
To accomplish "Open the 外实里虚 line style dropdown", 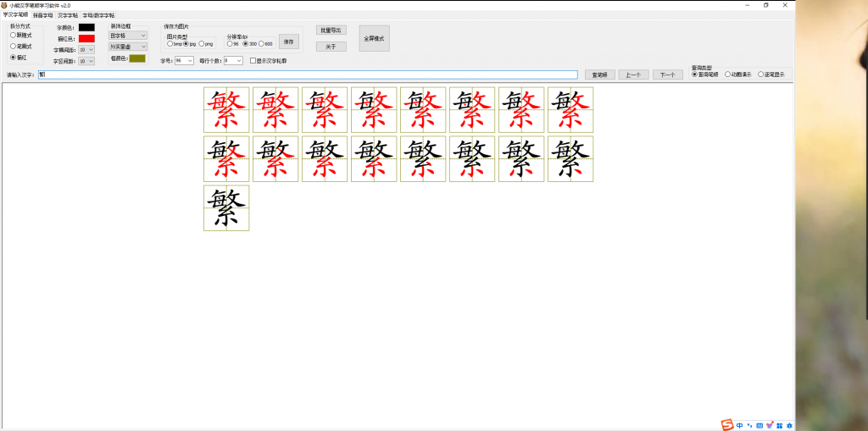I will tap(128, 47).
